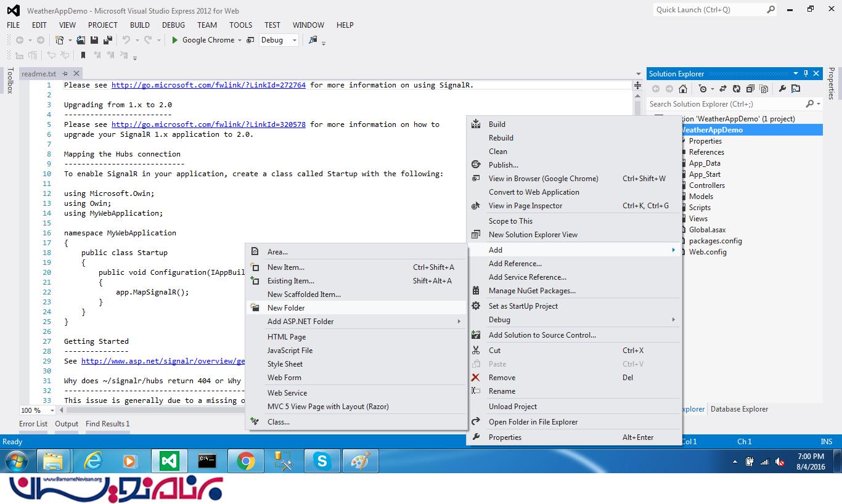
Task: Toggle auto-hide pin on Solution Explorer panel
Action: pyautogui.click(x=806, y=74)
